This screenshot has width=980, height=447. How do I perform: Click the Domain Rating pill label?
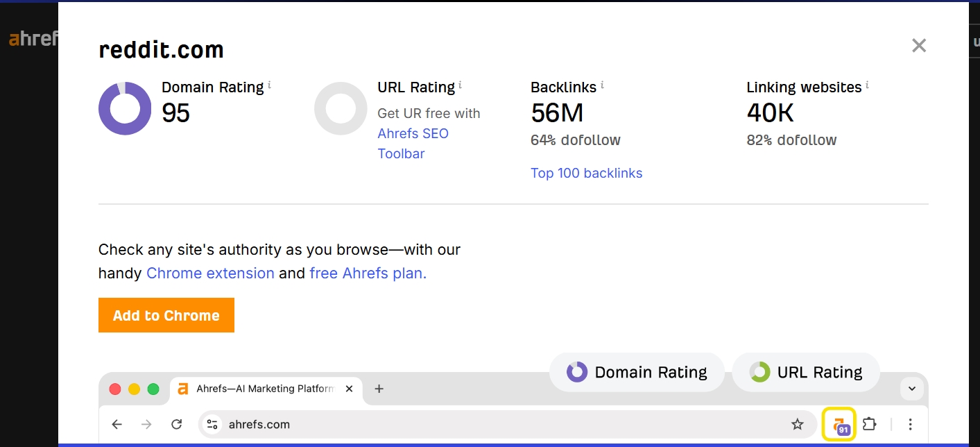coord(637,372)
